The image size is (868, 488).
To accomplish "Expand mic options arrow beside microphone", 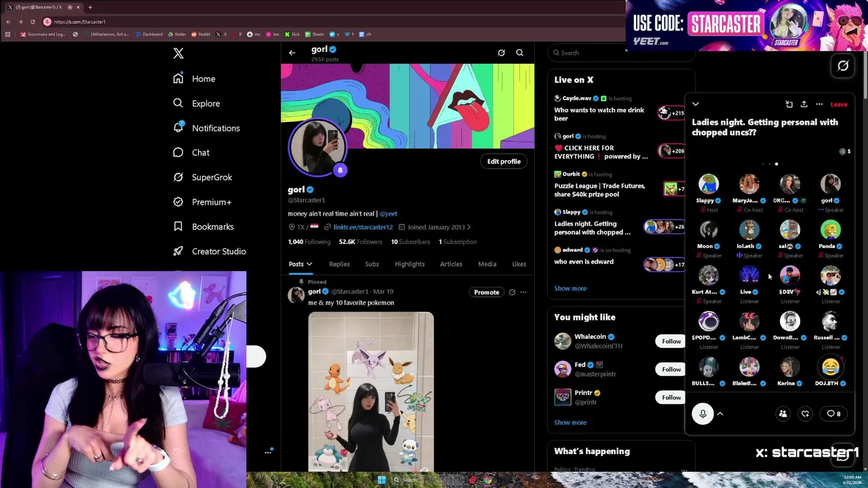I will 720,413.
